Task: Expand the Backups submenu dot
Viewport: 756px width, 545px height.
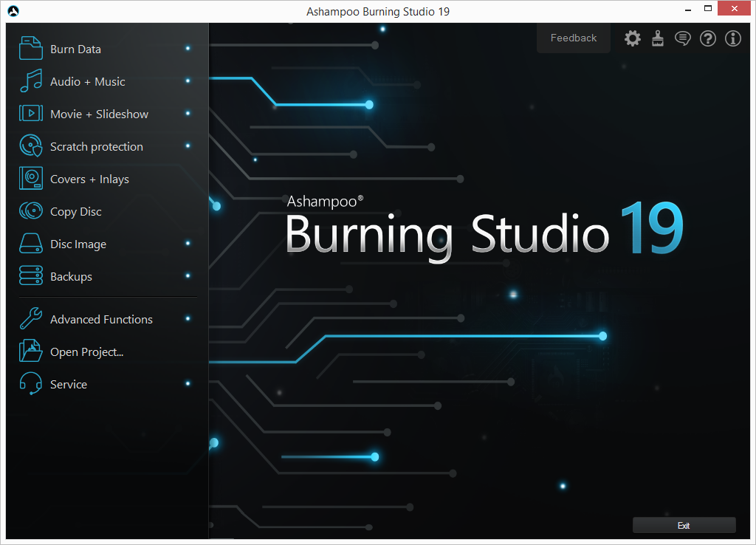Action: [x=188, y=275]
